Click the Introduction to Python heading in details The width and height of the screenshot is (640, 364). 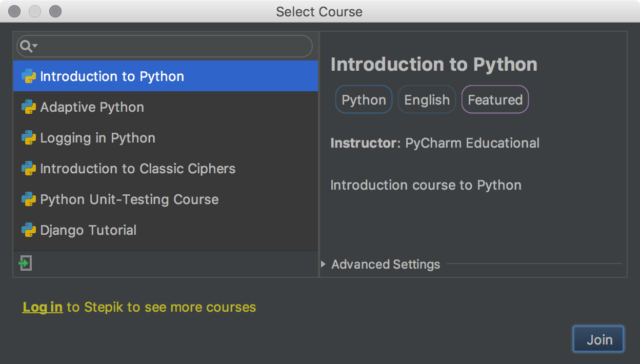[x=434, y=65]
